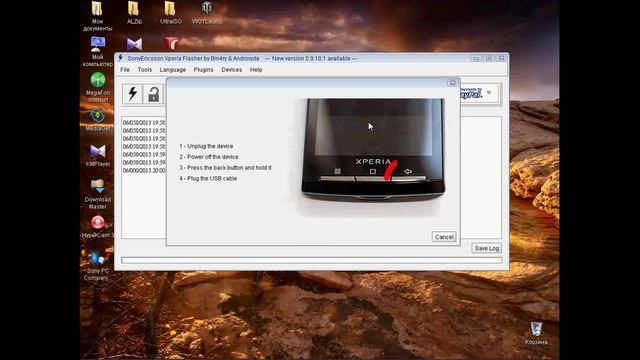Click the '4 - Plug the USB cable' text
Screen dimensions: 640x360
click(x=208, y=178)
